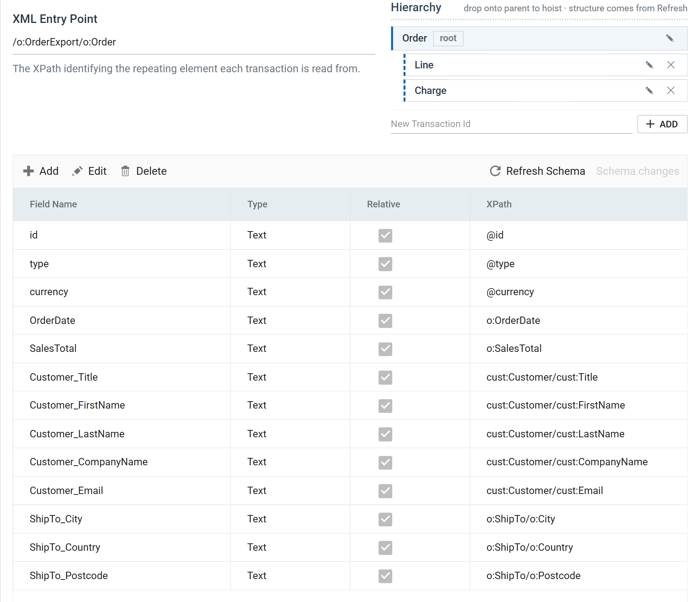Select the Charge node in the hierarchy

pos(545,90)
